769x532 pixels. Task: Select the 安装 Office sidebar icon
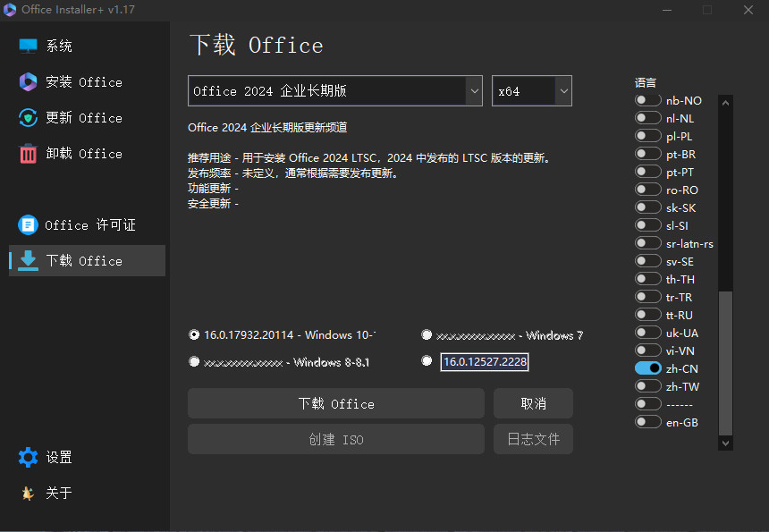(x=28, y=81)
